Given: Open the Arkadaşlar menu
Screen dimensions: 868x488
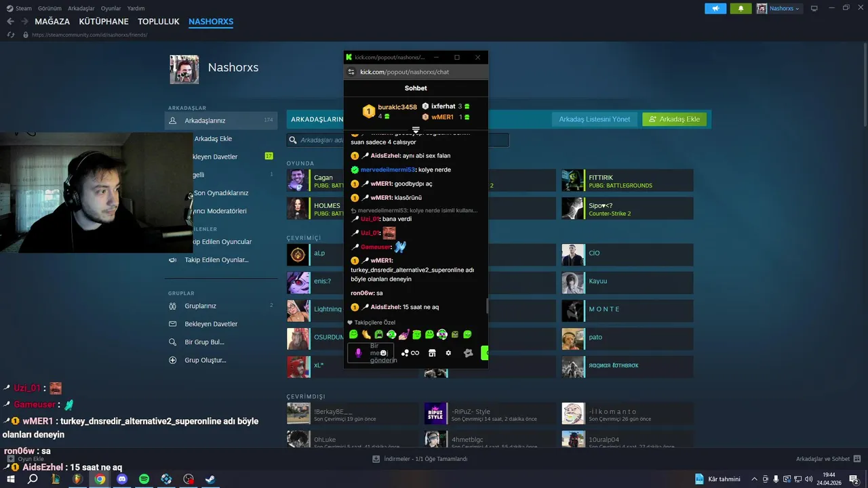Looking at the screenshot, I should 81,8.
